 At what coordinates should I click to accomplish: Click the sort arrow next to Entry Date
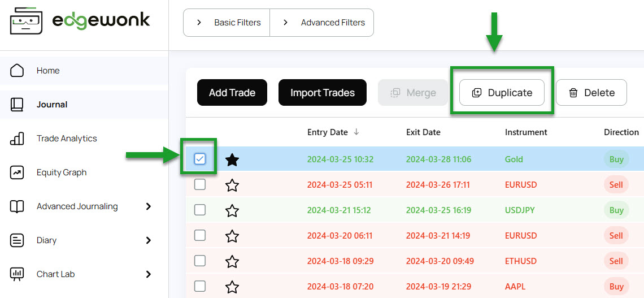pos(356,132)
